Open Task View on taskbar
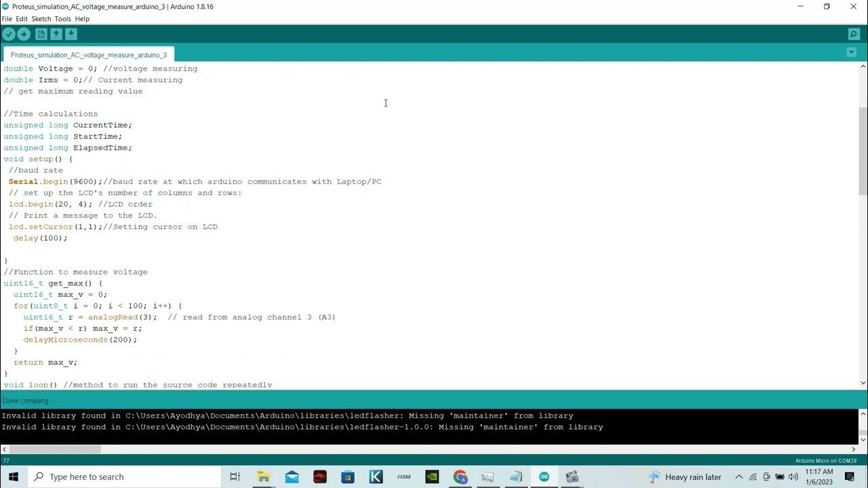 point(235,476)
